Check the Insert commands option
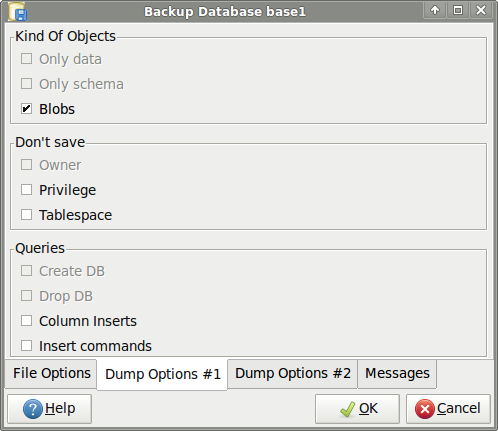Screen dimensions: 498x431 pos(26,346)
